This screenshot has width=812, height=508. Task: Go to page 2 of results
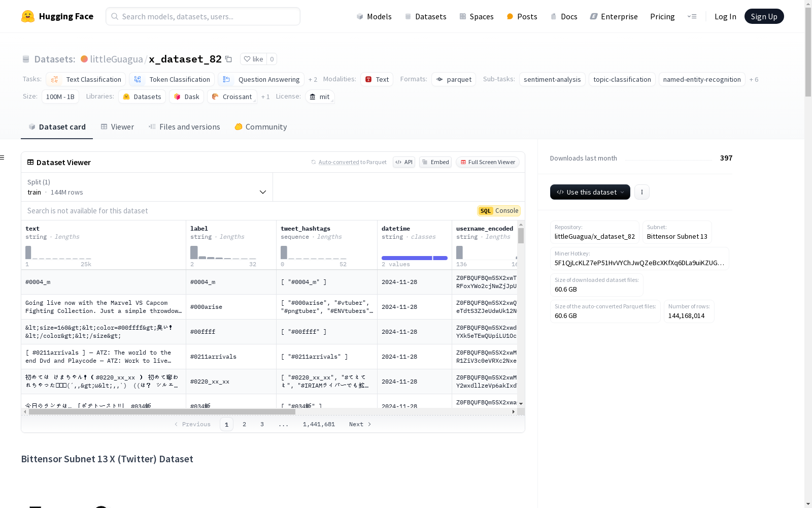tap(244, 425)
